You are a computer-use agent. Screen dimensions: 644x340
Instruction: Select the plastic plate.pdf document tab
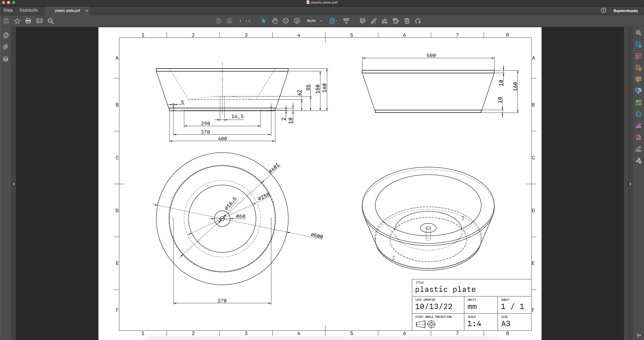[67, 11]
